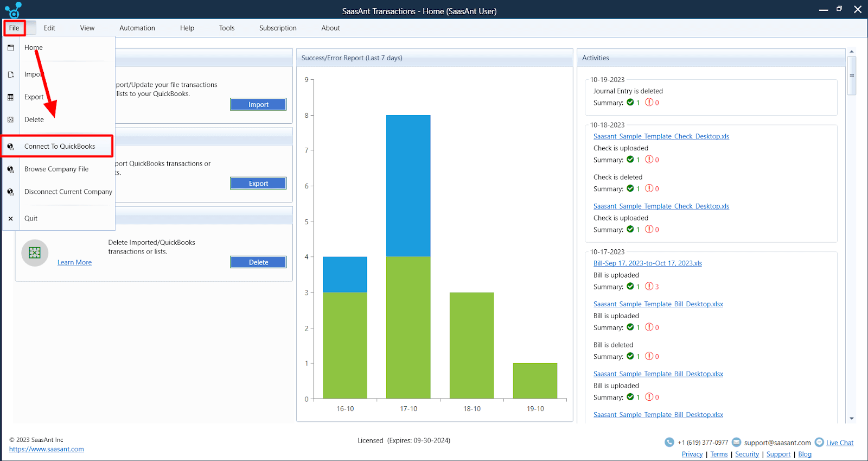Click the green spreadsheet Delete panel icon
The width and height of the screenshot is (868, 461).
(35, 253)
